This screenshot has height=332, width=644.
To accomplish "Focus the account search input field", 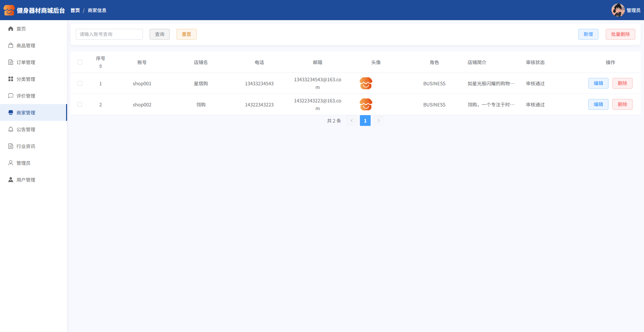I will point(109,34).
